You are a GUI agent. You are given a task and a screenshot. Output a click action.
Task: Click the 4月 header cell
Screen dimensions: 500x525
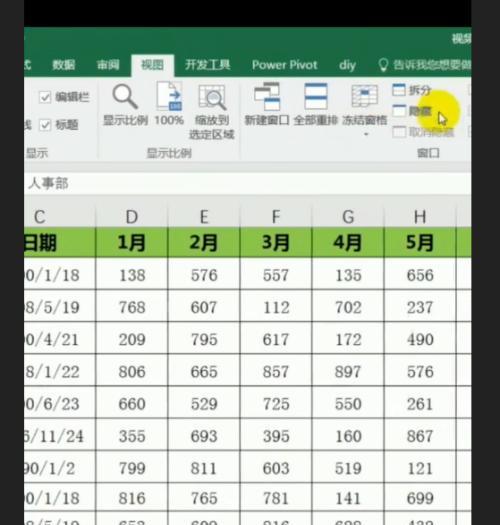pyautogui.click(x=348, y=243)
